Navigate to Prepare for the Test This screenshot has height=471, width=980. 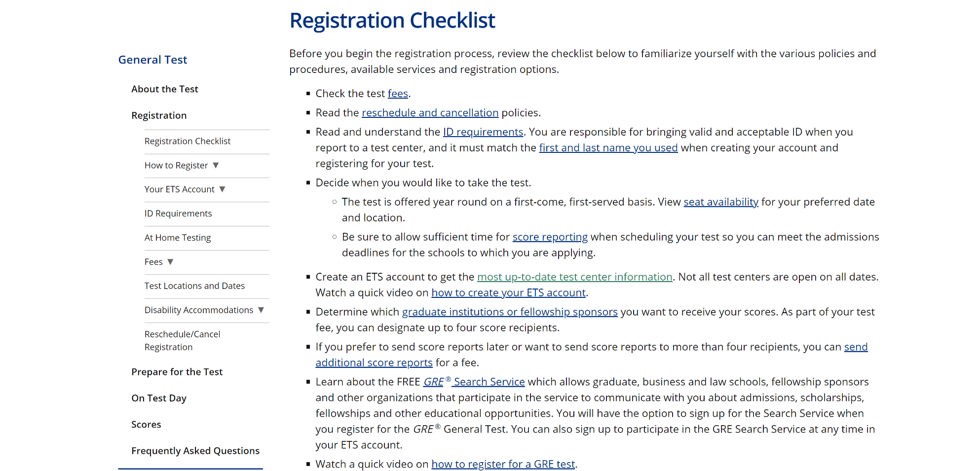pyautogui.click(x=177, y=371)
